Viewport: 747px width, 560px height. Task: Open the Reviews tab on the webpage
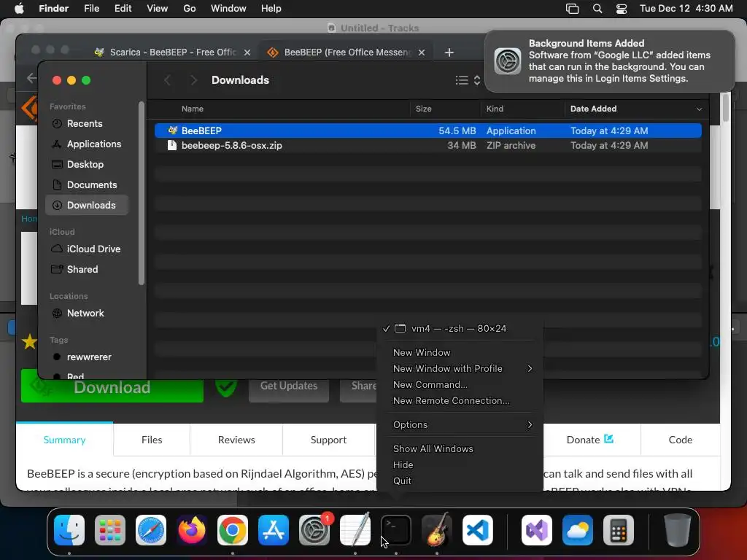point(236,440)
